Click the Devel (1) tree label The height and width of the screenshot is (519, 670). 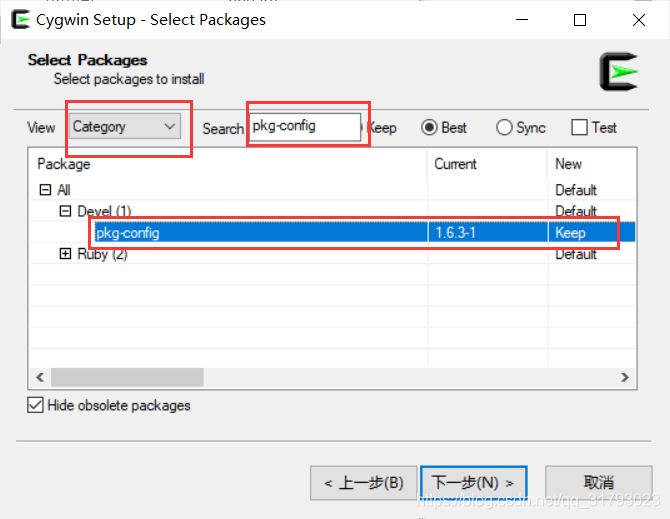(x=104, y=211)
